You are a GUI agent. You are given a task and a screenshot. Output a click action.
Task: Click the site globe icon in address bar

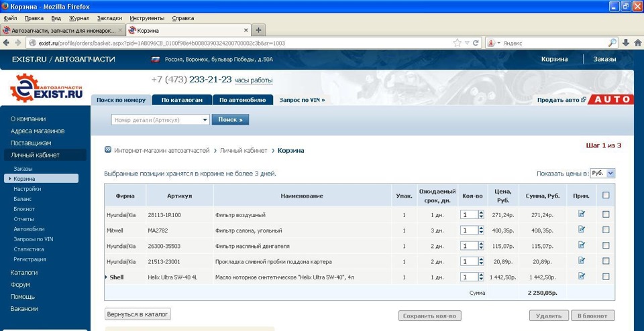[x=32, y=43]
